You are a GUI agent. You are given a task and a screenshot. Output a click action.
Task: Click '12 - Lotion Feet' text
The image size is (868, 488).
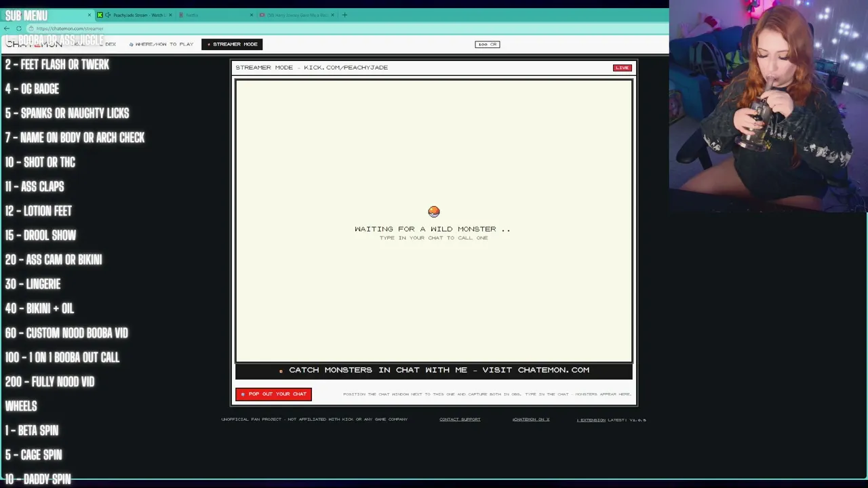(x=38, y=211)
